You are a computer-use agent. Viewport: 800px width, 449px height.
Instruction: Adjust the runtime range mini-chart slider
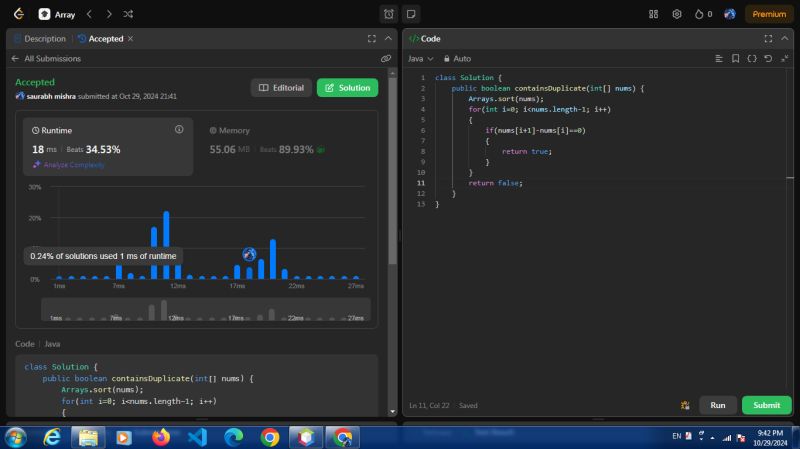point(206,310)
